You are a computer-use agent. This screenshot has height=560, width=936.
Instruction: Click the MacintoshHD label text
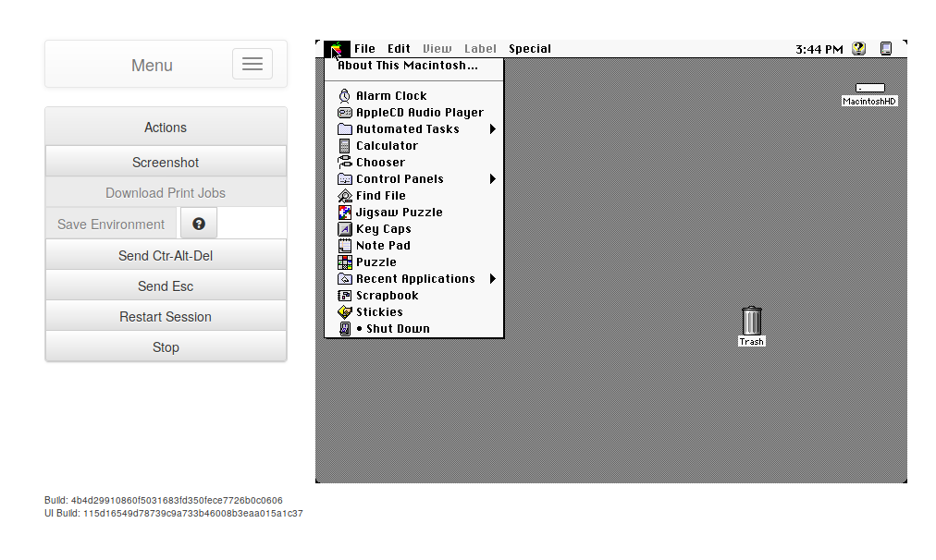869,102
